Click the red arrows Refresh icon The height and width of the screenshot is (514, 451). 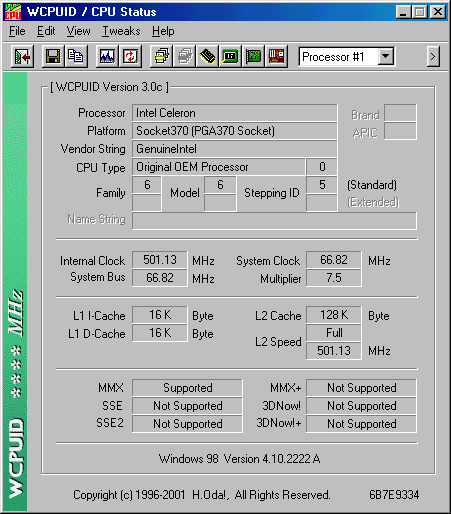click(130, 56)
